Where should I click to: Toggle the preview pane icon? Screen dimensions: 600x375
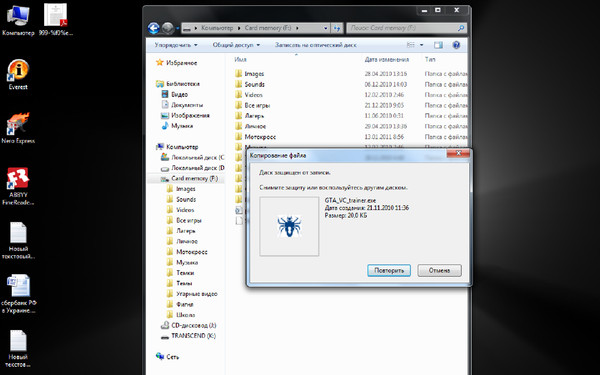coord(438,45)
